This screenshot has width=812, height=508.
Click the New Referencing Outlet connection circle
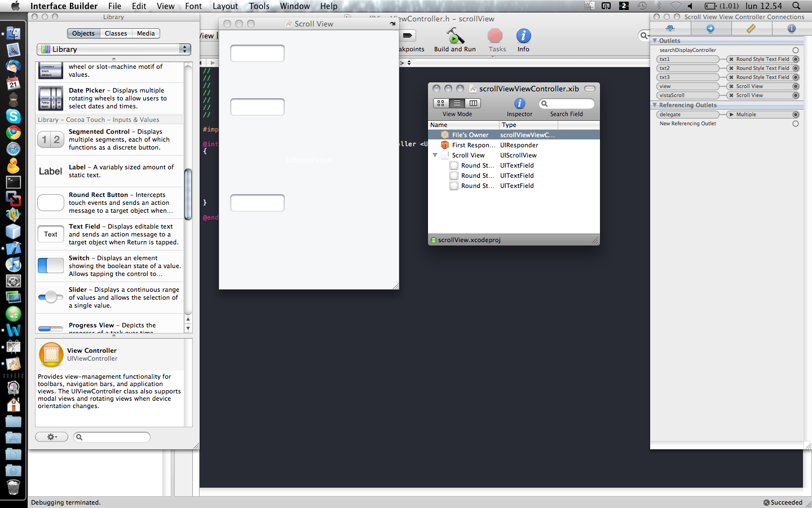coord(796,124)
